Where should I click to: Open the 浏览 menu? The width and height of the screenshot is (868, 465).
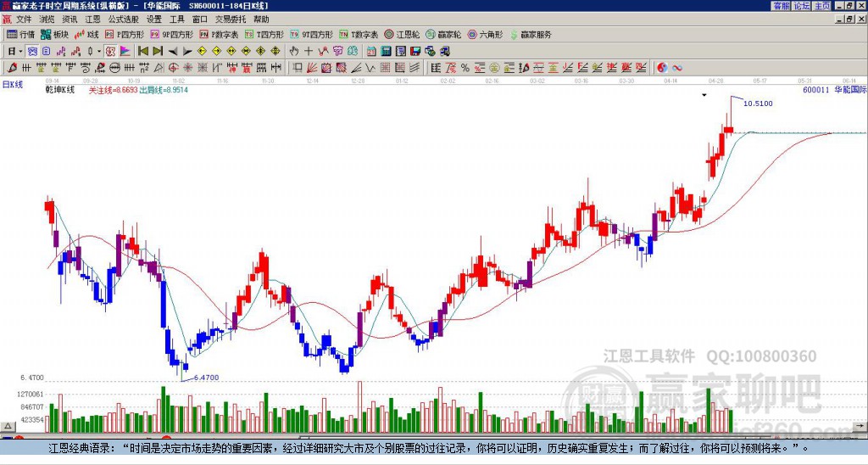(x=47, y=20)
